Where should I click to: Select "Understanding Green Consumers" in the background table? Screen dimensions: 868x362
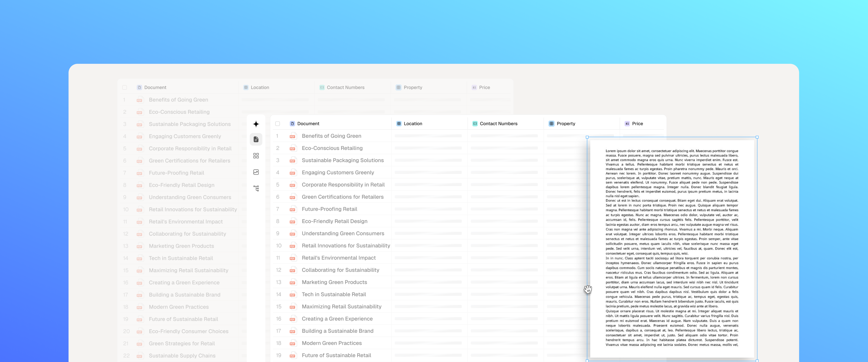(x=190, y=197)
